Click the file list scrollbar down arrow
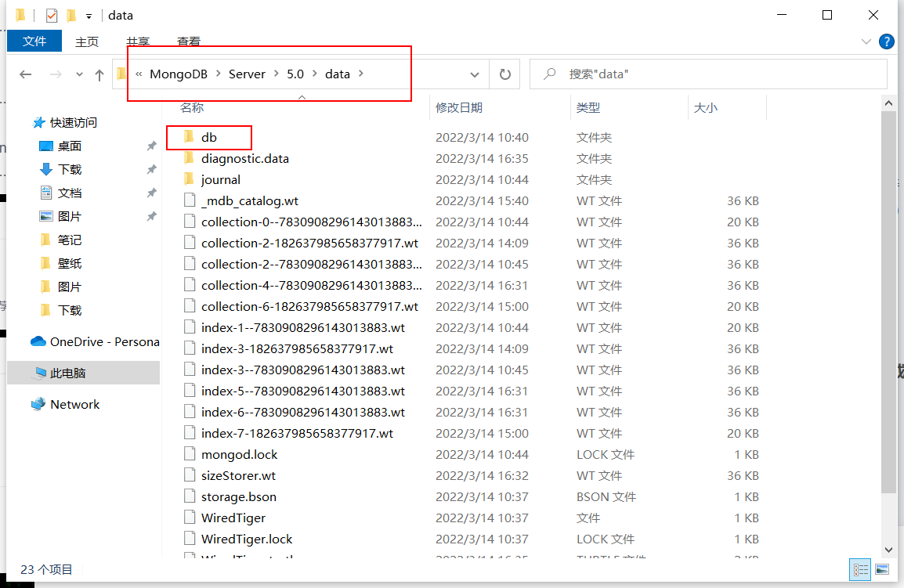 click(x=888, y=550)
